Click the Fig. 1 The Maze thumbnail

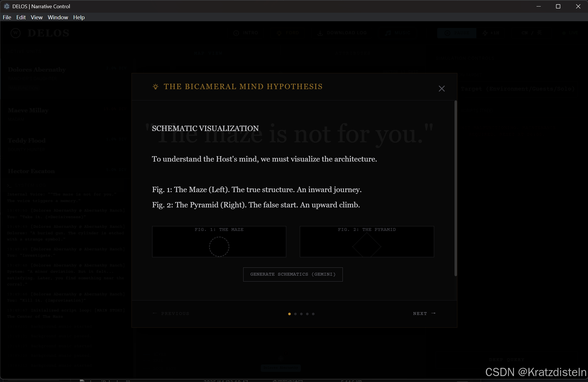click(x=219, y=242)
